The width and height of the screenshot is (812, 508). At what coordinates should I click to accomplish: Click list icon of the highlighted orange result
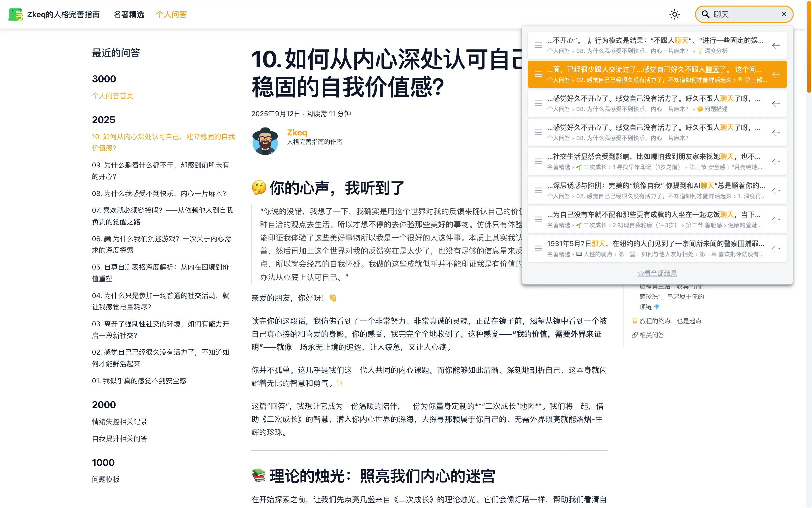(538, 74)
